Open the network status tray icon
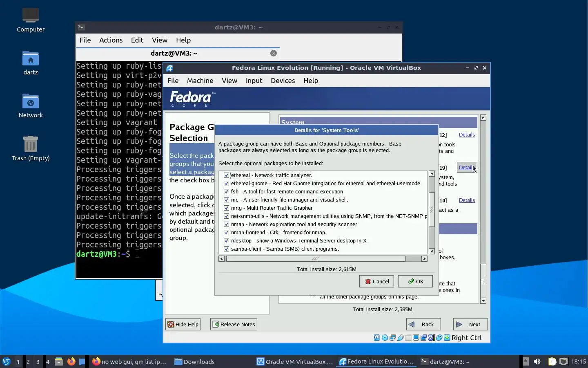The width and height of the screenshot is (588, 368). tap(563, 361)
